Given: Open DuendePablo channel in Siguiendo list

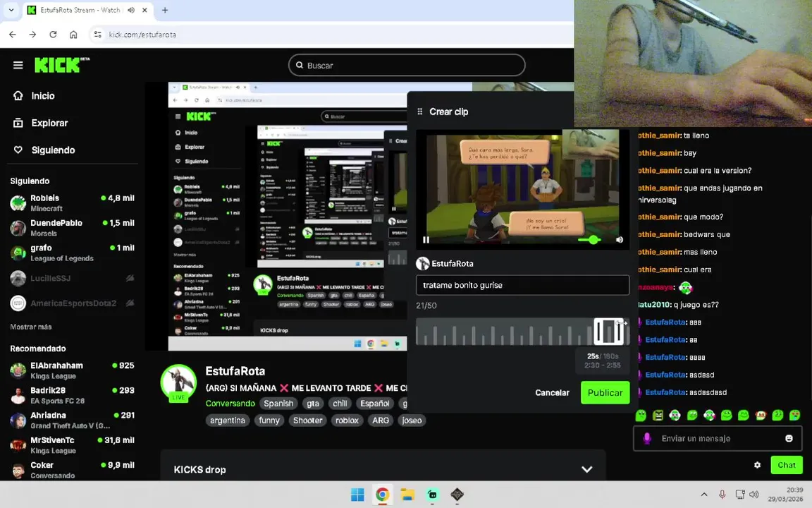Looking at the screenshot, I should (x=72, y=228).
